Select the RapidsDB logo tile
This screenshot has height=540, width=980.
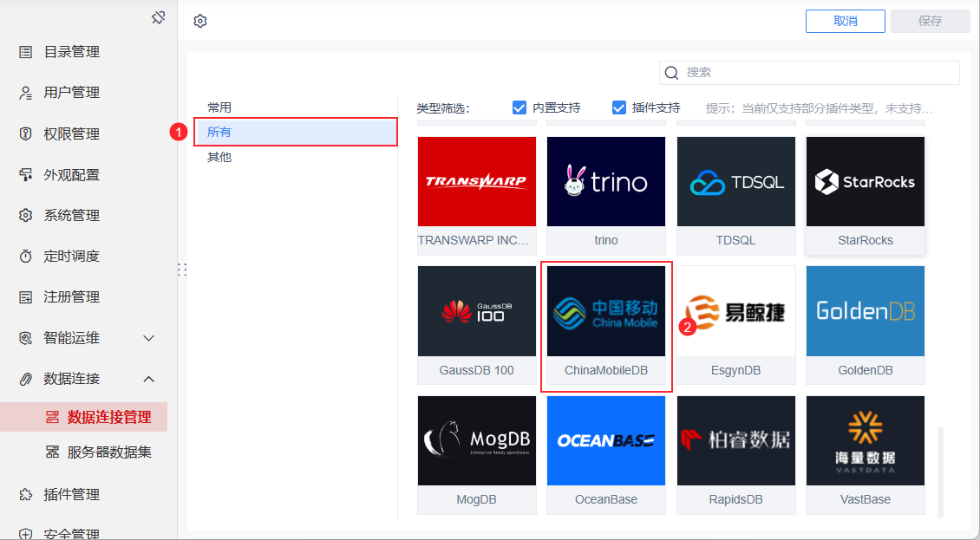click(736, 440)
